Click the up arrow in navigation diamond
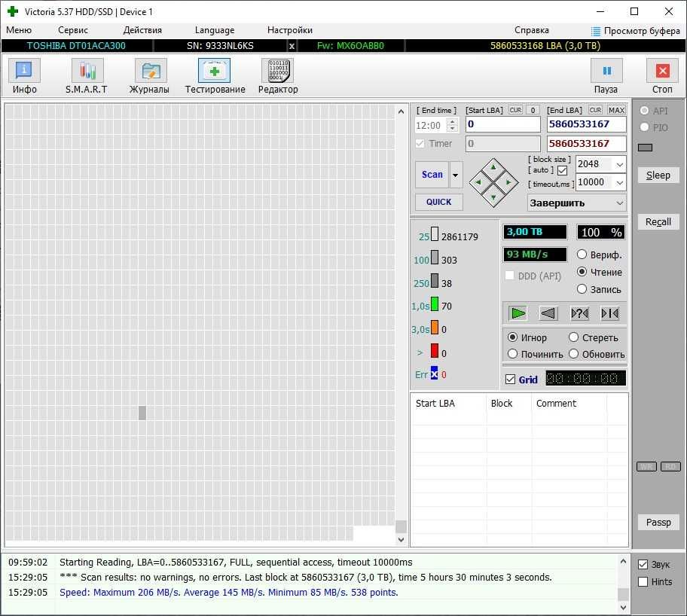Viewport: 687px width, 616px height. pyautogui.click(x=494, y=167)
